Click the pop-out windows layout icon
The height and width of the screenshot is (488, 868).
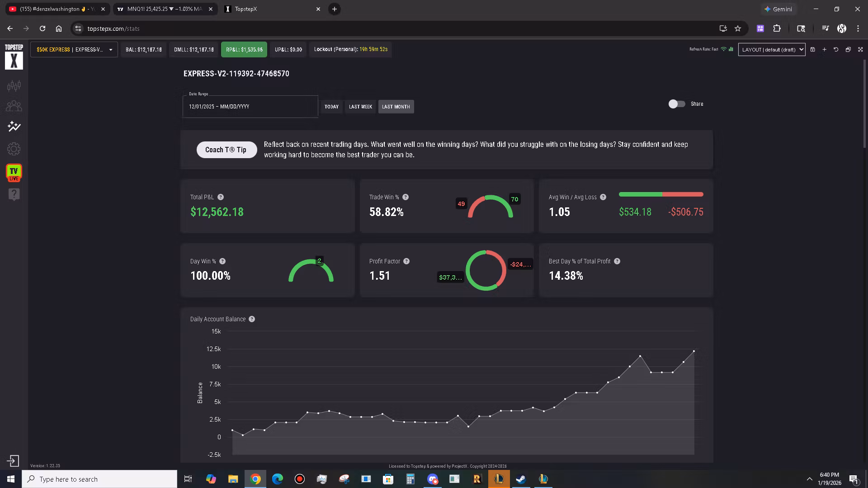(848, 49)
